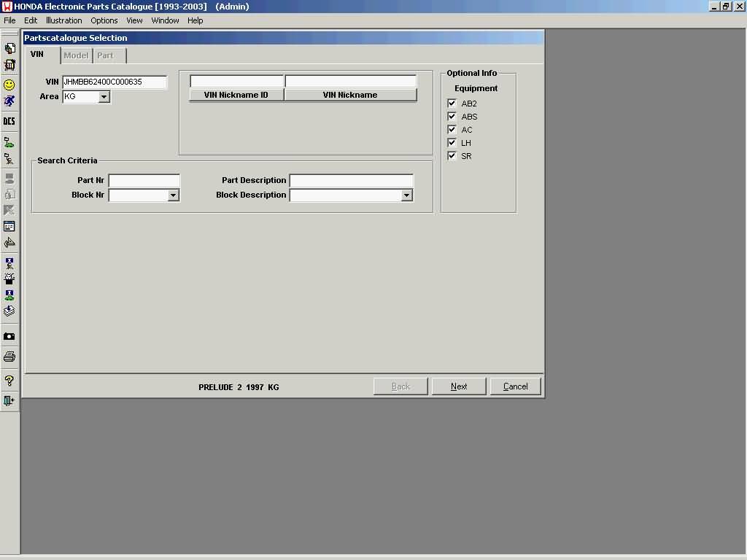Viewport: 747px width, 560px height.
Task: Click the application minimize window button
Action: pyautogui.click(x=714, y=7)
